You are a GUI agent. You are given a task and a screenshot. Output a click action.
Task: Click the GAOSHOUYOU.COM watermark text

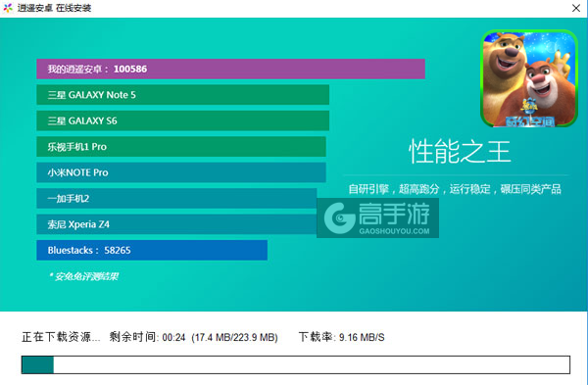coord(394,231)
